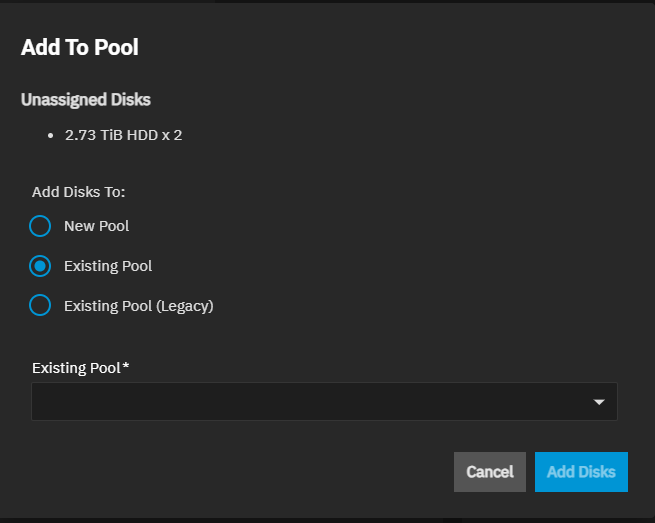Viewport: 655px width, 523px height.
Task: Click the required asterisk after Existing Pool
Action: pos(126,367)
